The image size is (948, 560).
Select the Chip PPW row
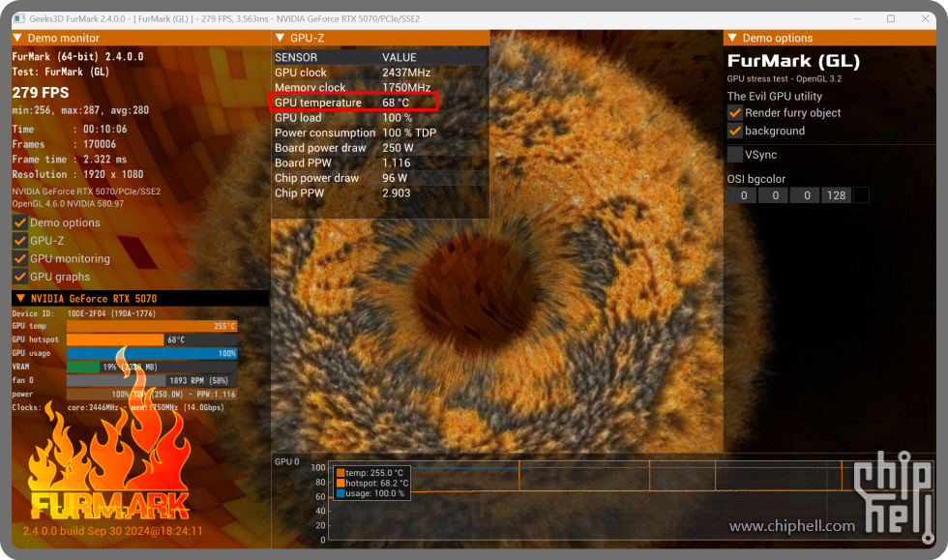pyautogui.click(x=380, y=193)
